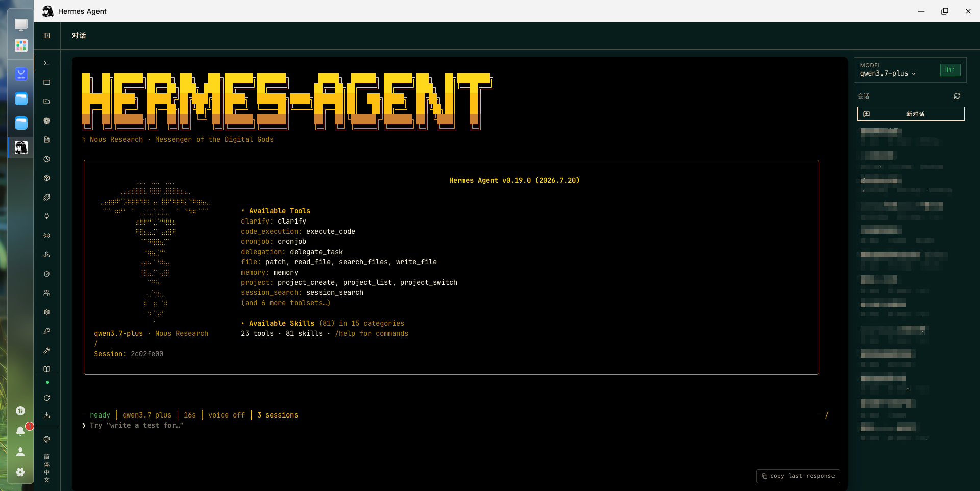The height and width of the screenshot is (491, 980).
Task: Click the key icon in sidebar
Action: pos(46,331)
